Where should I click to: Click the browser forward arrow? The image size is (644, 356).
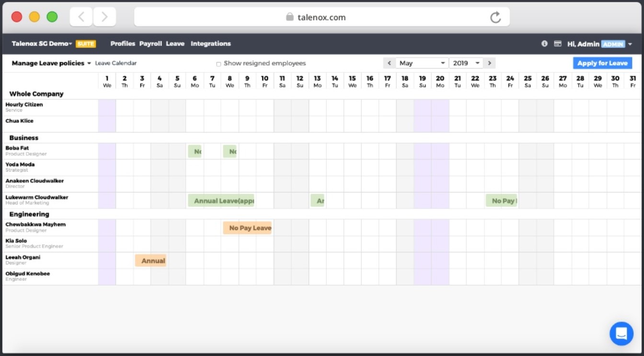pyautogui.click(x=104, y=17)
